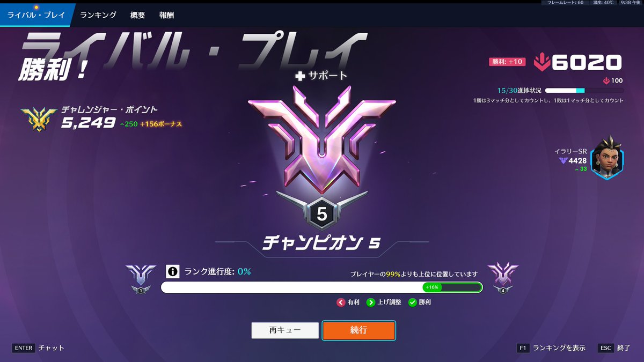This screenshot has width=644, height=362.
Task: Click the ESC 終了 prompt
Action: pos(614,348)
